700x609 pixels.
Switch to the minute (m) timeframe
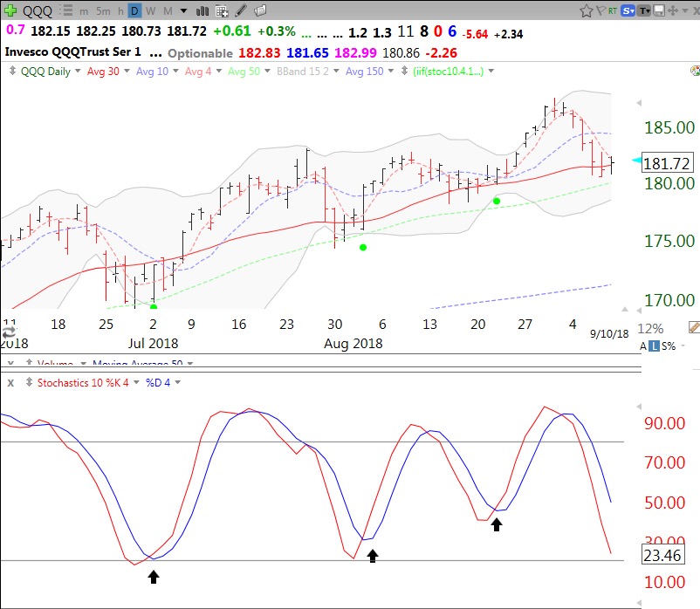pyautogui.click(x=84, y=11)
